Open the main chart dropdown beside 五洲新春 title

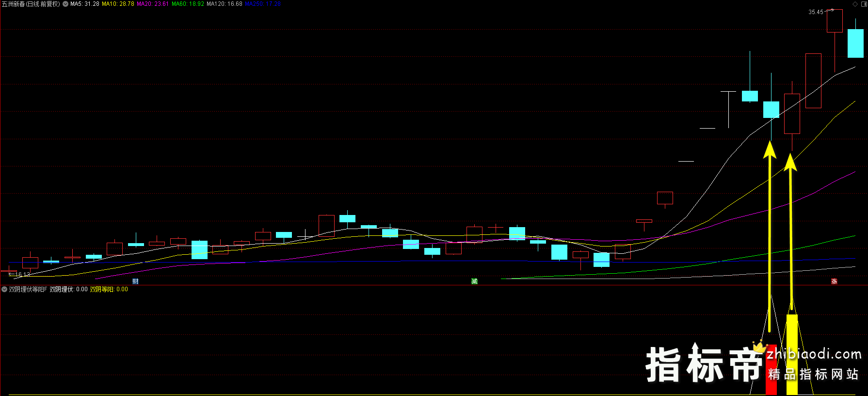coord(65,4)
